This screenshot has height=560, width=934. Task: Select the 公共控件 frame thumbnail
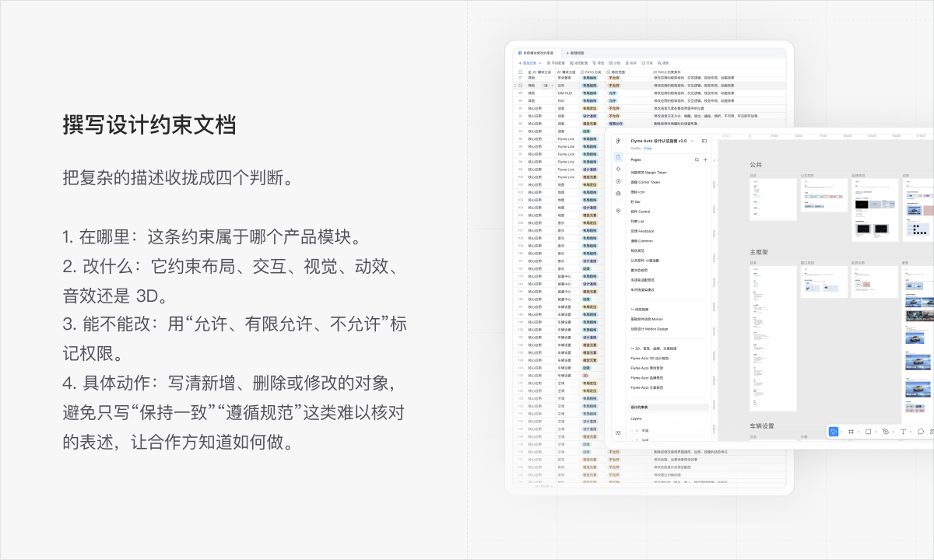[x=824, y=195]
